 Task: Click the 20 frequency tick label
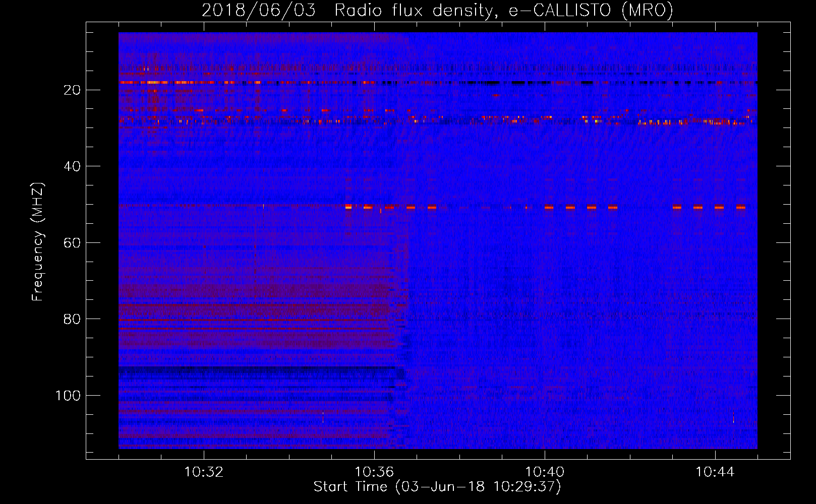click(x=73, y=90)
